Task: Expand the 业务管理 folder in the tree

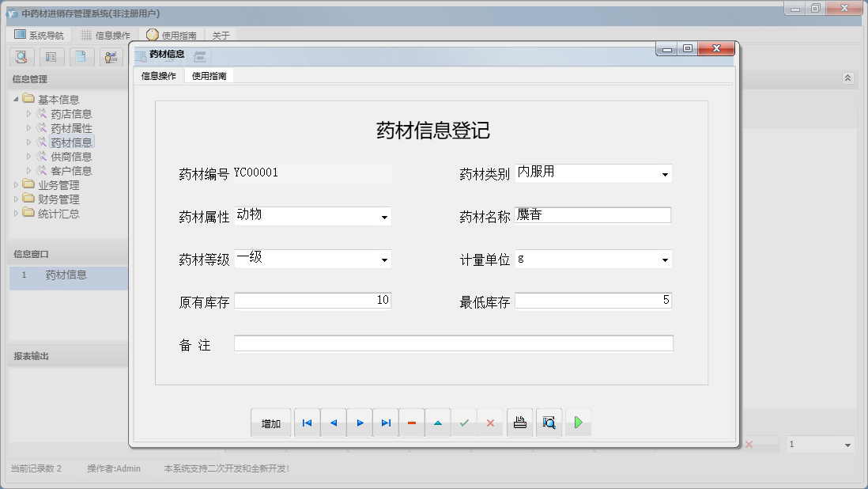Action: (x=17, y=185)
